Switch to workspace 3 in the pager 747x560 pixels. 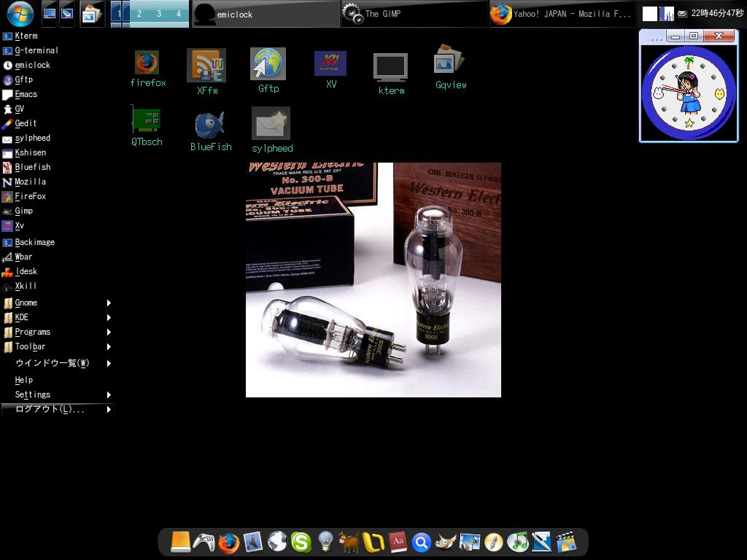(160, 12)
